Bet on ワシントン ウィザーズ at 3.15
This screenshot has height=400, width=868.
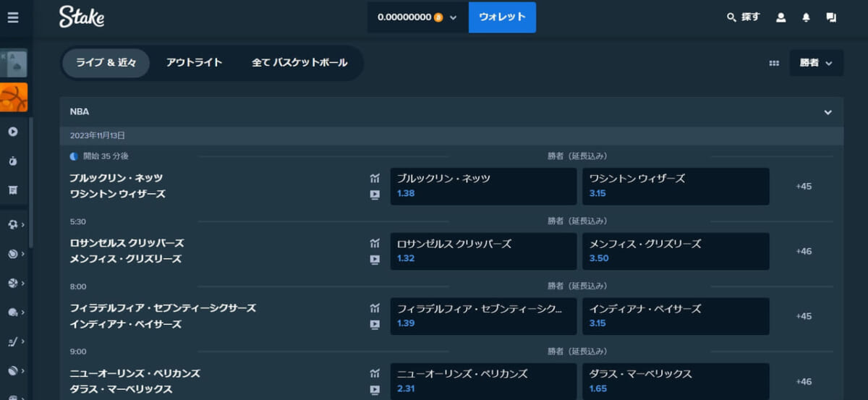(676, 186)
